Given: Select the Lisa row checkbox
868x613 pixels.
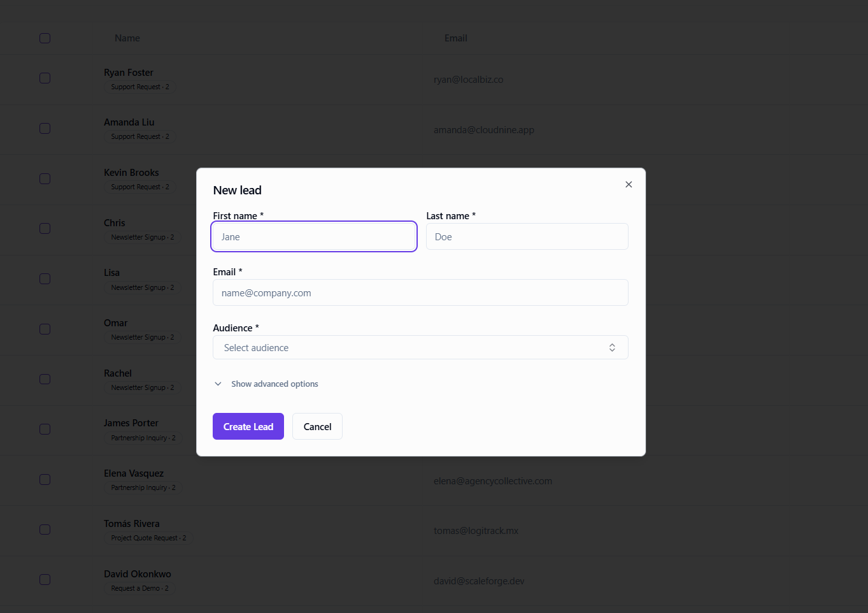Looking at the screenshot, I should point(45,278).
